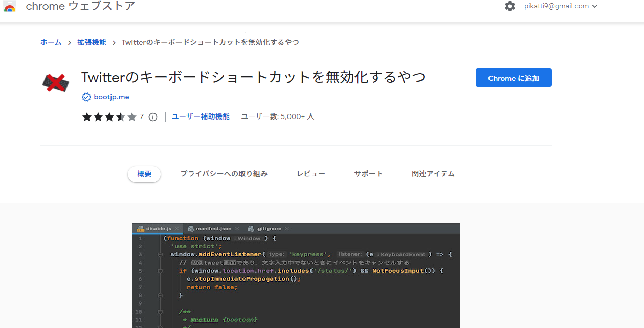Screen dimensions: 644x328
Task: Click the rating info circle icon
Action: click(152, 117)
